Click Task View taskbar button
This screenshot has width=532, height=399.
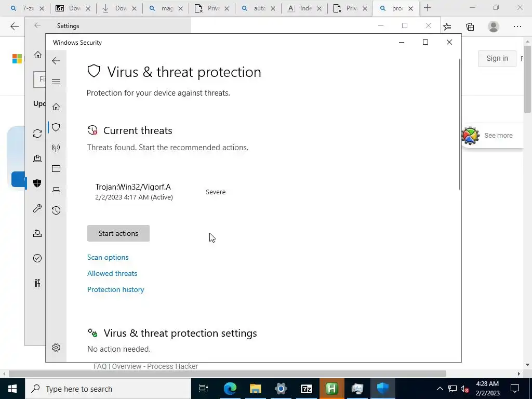click(x=204, y=389)
